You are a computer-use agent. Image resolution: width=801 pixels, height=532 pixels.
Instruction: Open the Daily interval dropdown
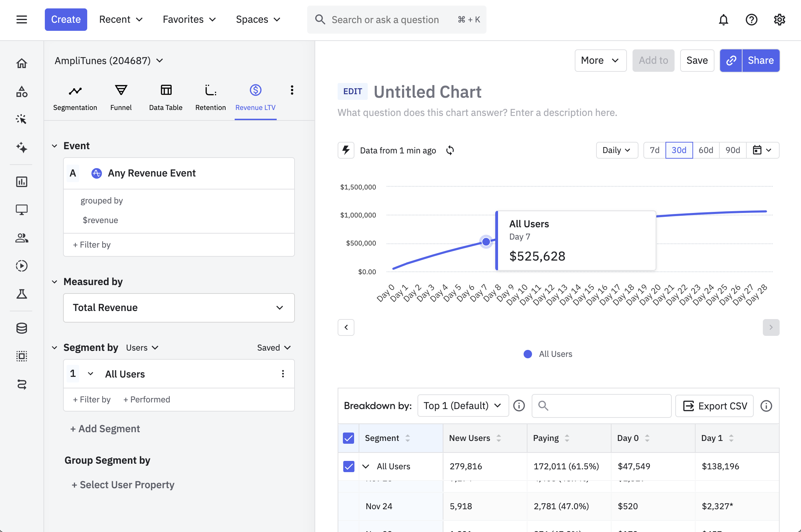point(616,150)
